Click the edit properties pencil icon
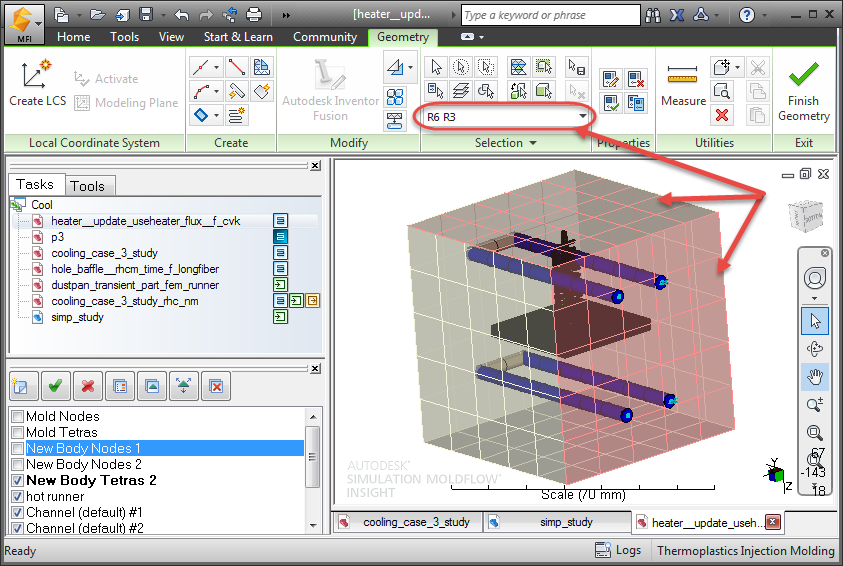Viewport: 843px width, 566px height. click(610, 80)
